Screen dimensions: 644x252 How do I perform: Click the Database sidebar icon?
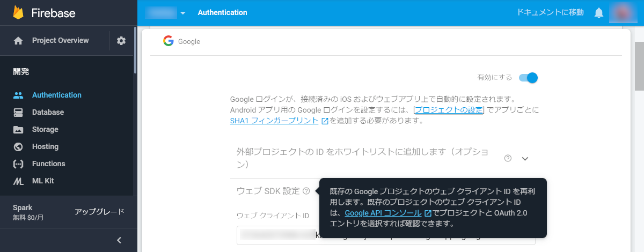pos(18,112)
